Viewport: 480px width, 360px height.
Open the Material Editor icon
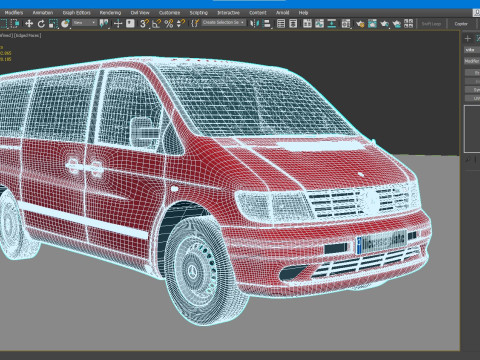[x=346, y=24]
